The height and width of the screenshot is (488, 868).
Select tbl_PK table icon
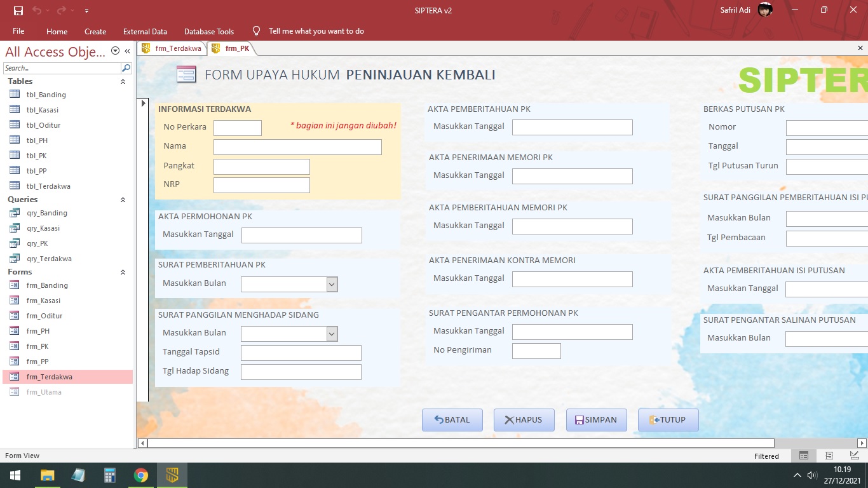click(x=15, y=156)
